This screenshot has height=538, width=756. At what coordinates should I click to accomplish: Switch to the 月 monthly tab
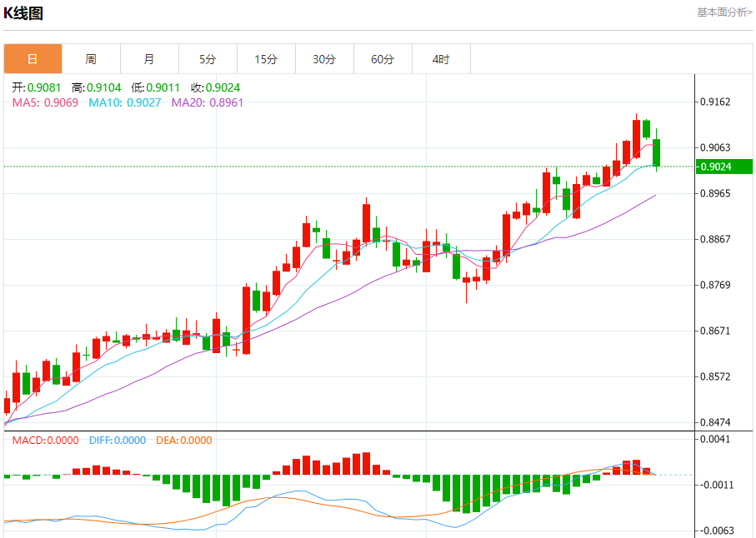pos(149,59)
